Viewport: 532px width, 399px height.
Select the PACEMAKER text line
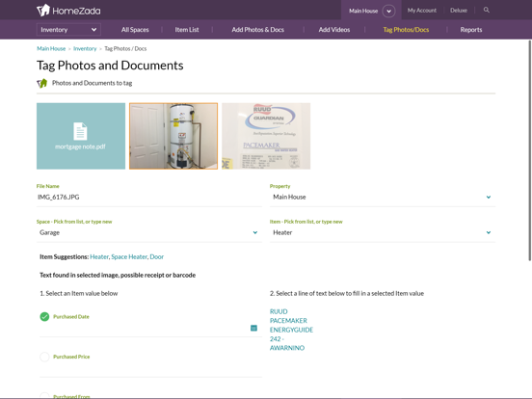tap(288, 321)
